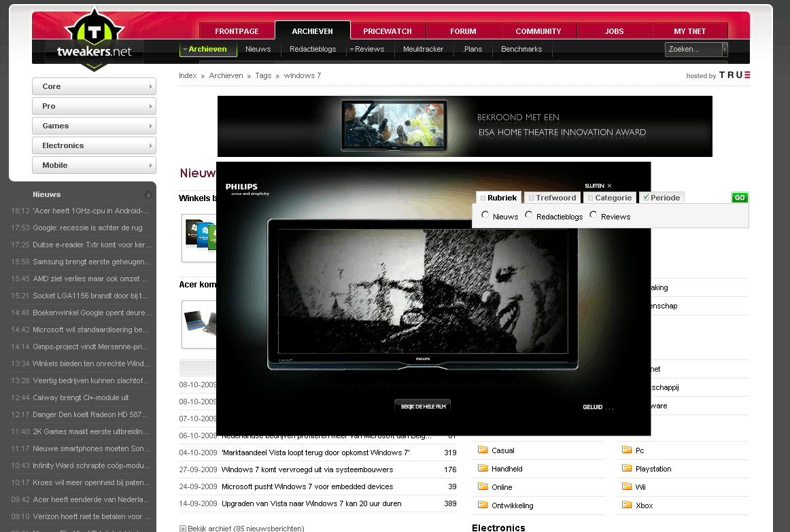
Task: Open 'Acer heeft 1GHz-cpu in Android' headline
Action: tap(91, 211)
